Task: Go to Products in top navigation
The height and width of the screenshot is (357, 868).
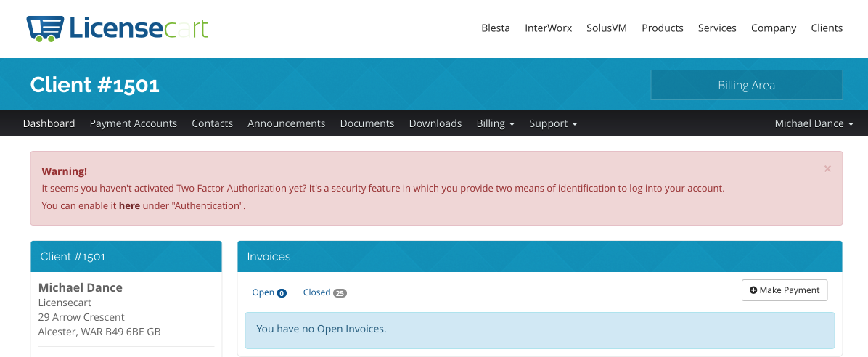Action: [x=663, y=28]
